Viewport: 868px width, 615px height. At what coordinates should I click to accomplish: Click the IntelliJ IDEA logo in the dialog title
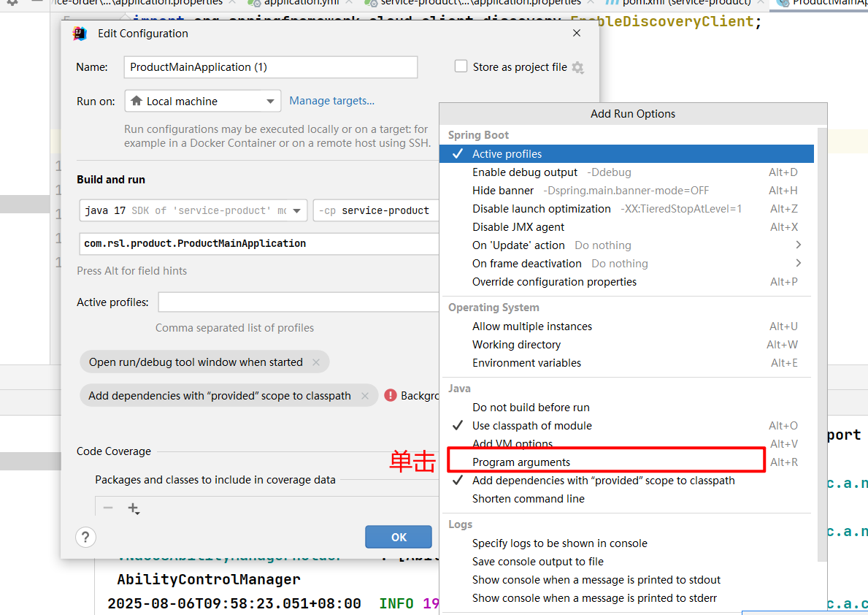coord(80,34)
